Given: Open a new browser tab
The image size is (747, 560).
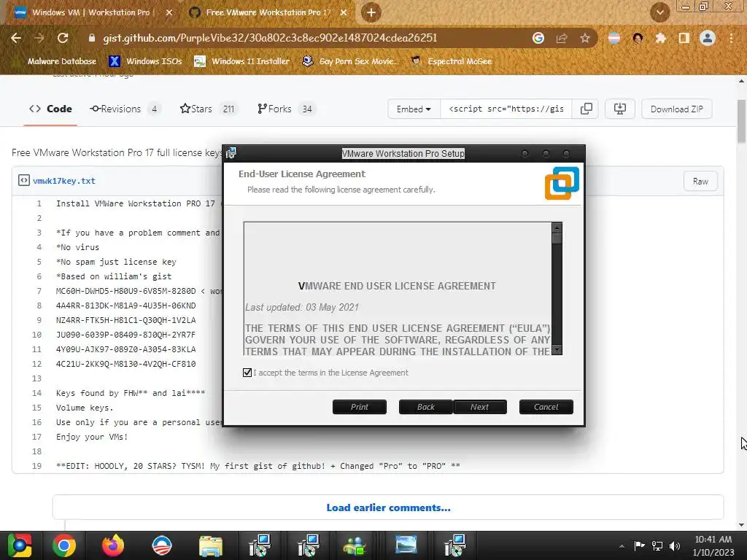Looking at the screenshot, I should 371,12.
